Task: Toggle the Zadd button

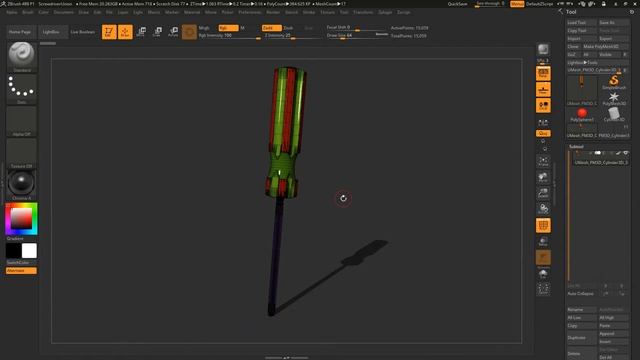Action: point(271,28)
